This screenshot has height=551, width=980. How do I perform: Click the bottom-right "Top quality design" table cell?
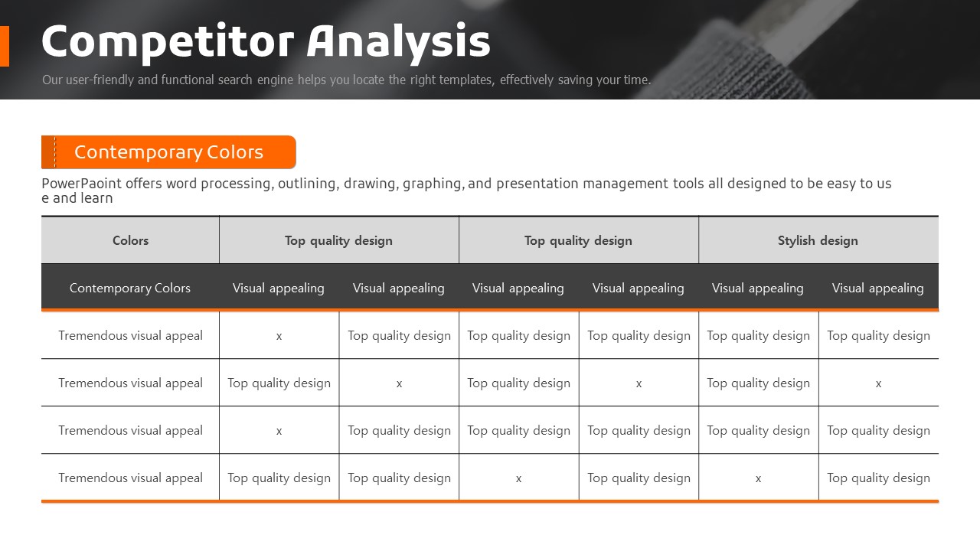(x=878, y=478)
